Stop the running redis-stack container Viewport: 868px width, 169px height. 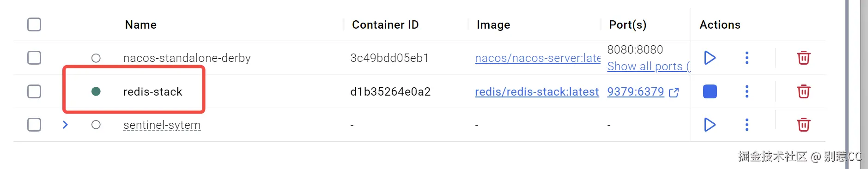tap(710, 91)
